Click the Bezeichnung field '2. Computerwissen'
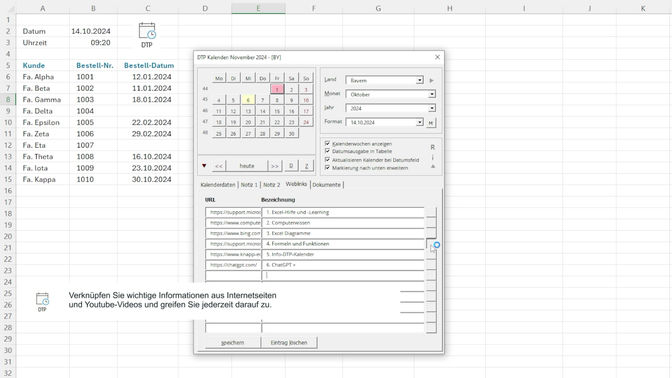This screenshot has height=378, width=672. (x=343, y=223)
